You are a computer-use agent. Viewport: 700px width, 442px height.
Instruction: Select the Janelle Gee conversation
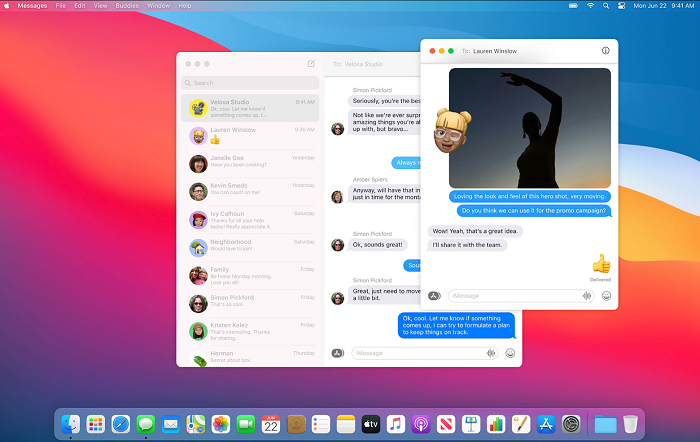tap(250, 162)
